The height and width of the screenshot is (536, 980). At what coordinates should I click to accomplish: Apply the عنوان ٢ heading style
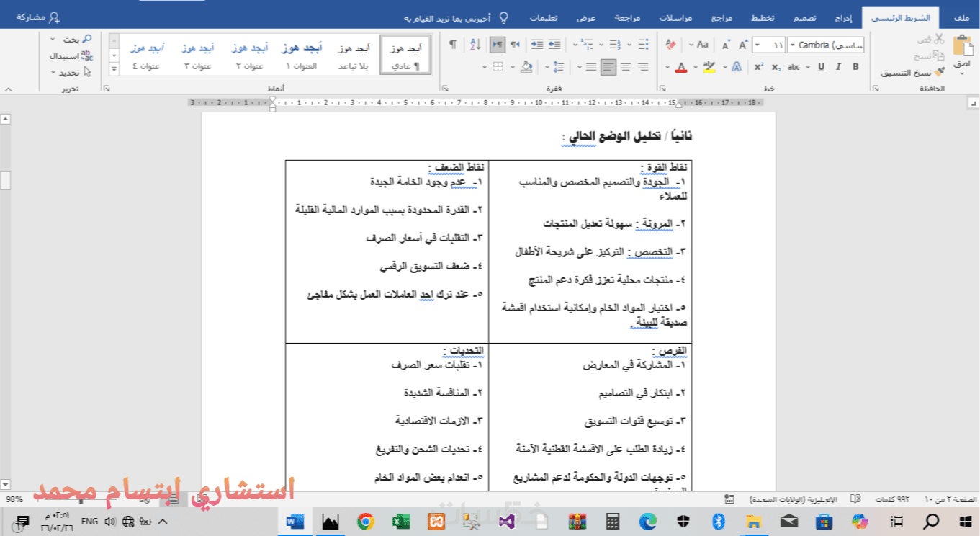[x=250, y=55]
